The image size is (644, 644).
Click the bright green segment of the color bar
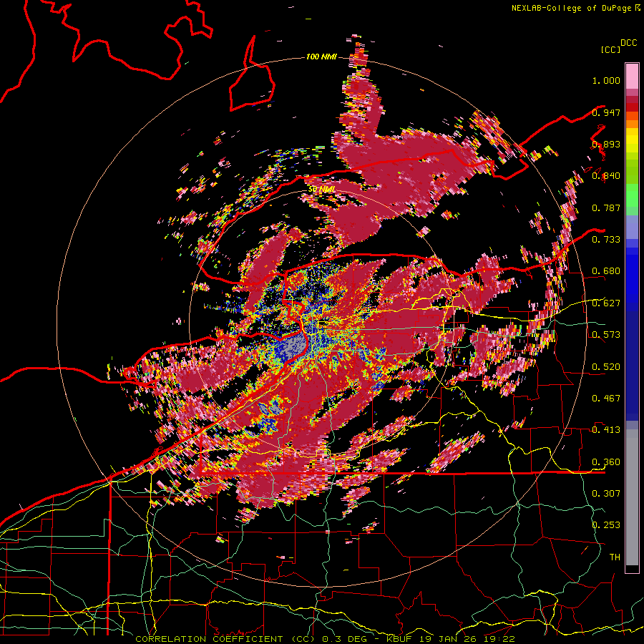632,195
